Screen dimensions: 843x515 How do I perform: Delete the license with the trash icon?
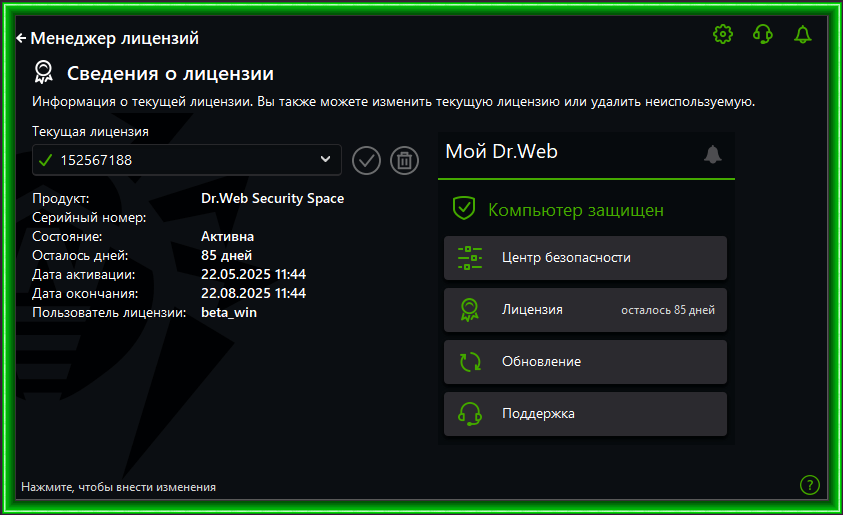click(x=404, y=160)
